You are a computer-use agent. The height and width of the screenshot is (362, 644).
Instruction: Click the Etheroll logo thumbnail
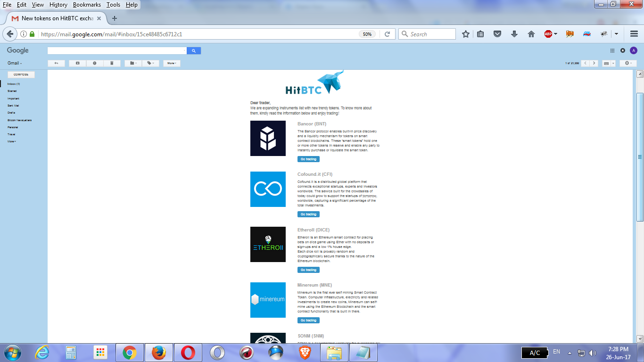(x=268, y=244)
